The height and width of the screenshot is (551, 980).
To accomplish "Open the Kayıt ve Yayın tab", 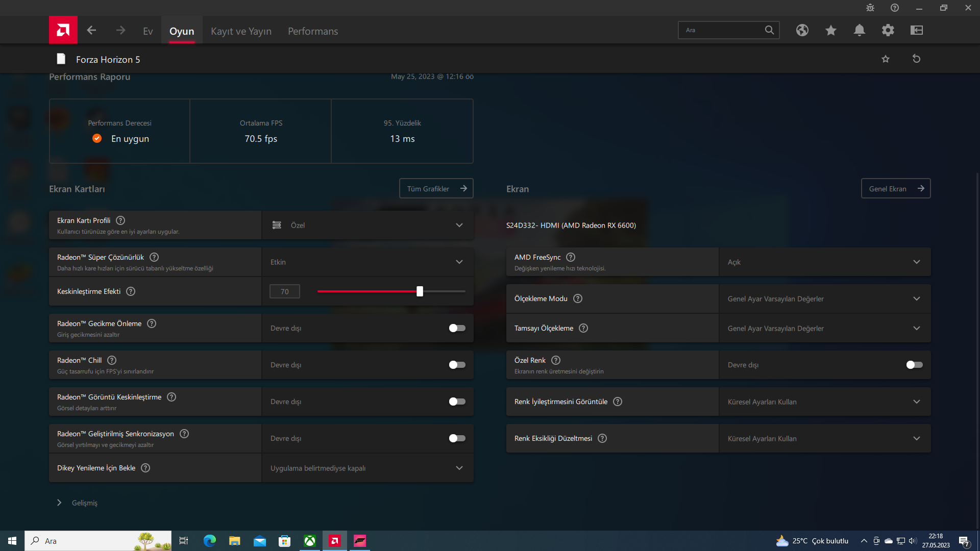I will tap(241, 31).
